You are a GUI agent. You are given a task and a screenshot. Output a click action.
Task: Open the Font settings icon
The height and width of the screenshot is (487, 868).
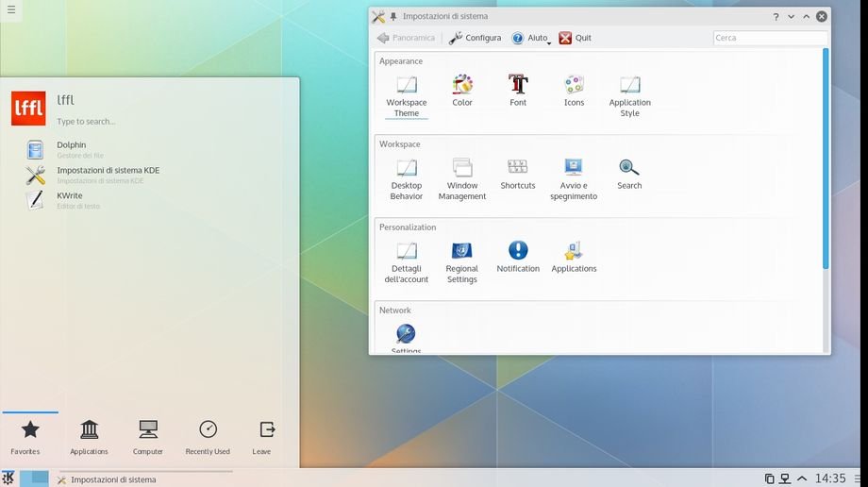point(518,91)
